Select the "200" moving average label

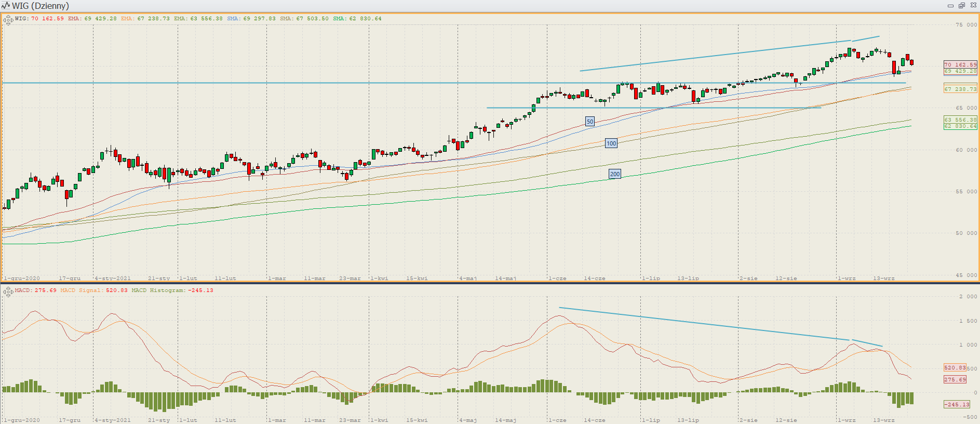coord(615,174)
